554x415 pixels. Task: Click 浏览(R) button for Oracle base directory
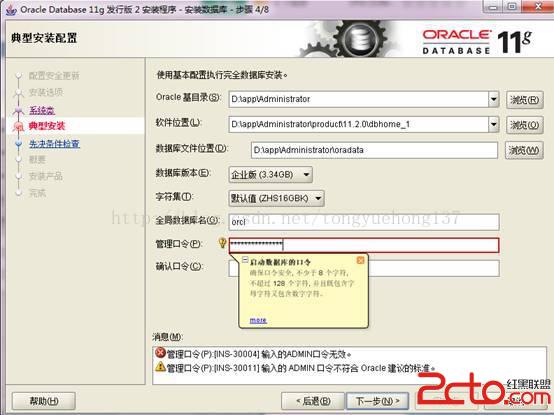click(524, 100)
